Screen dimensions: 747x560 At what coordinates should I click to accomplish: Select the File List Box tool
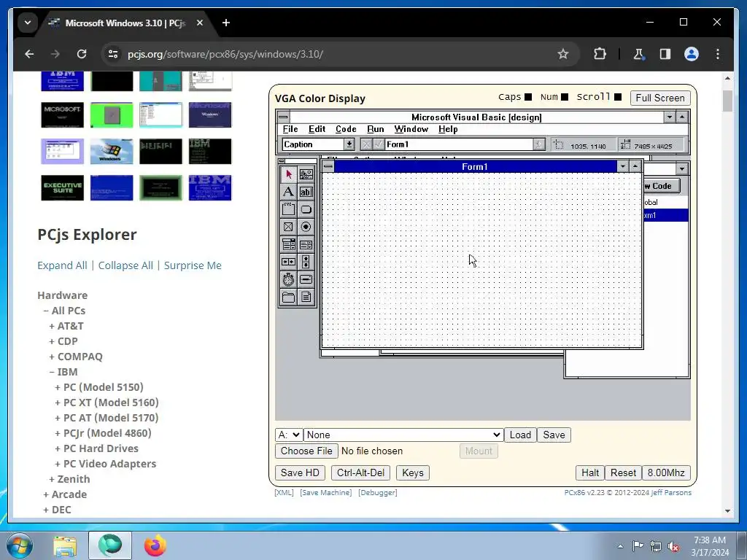click(x=306, y=297)
